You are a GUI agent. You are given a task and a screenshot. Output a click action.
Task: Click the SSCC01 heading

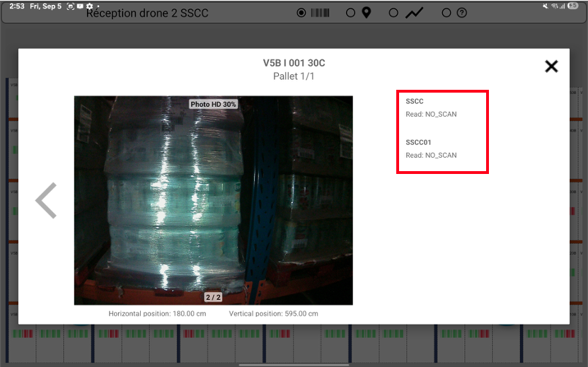[418, 142]
